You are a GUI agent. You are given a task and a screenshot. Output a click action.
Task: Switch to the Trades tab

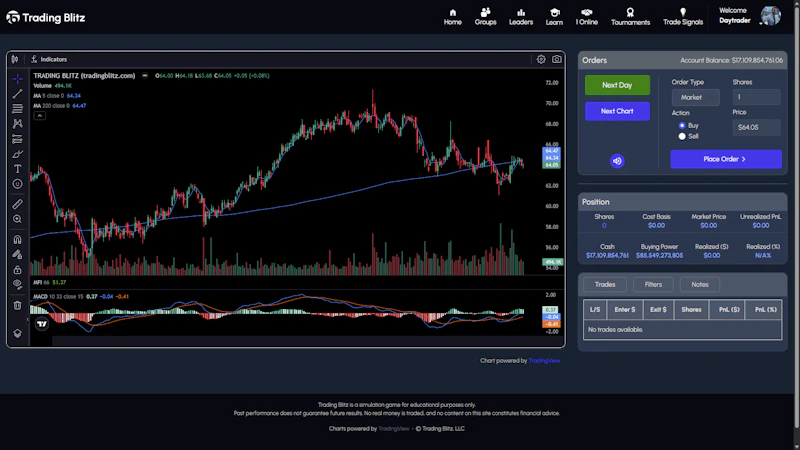(x=605, y=285)
